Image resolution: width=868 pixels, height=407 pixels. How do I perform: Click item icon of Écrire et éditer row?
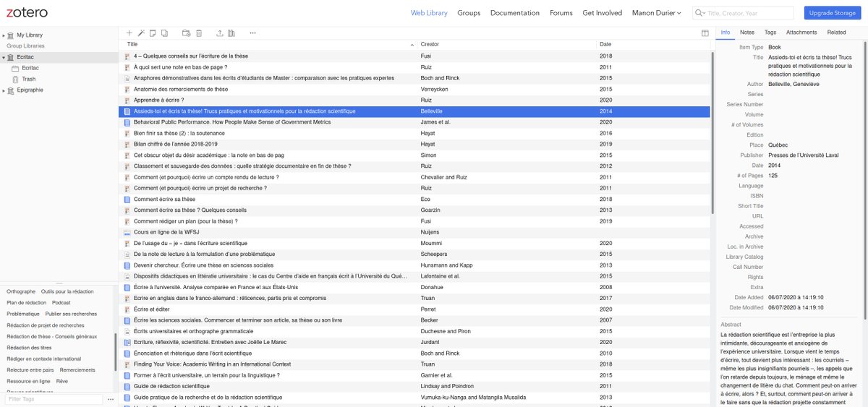[127, 309]
